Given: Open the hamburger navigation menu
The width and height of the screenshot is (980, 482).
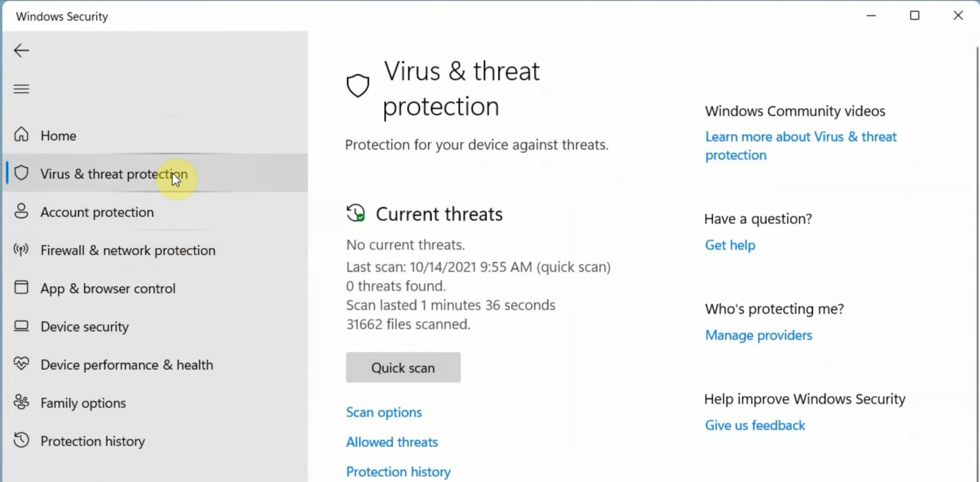Looking at the screenshot, I should [21, 89].
